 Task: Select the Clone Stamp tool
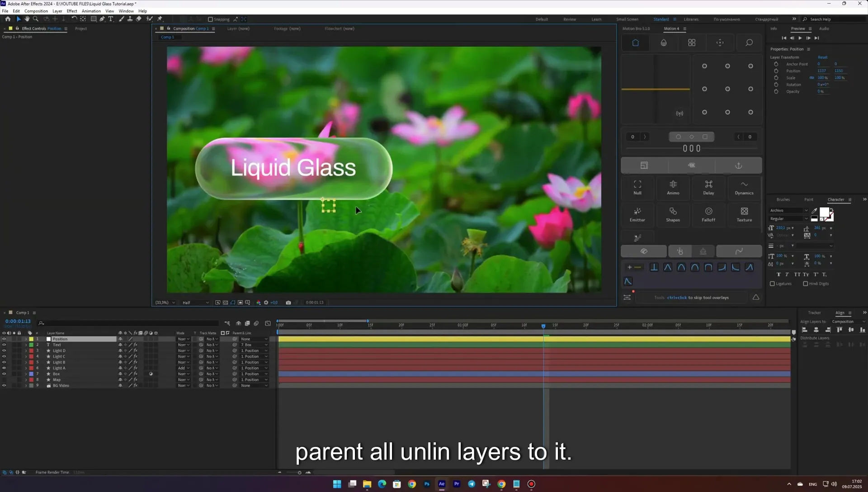point(130,19)
